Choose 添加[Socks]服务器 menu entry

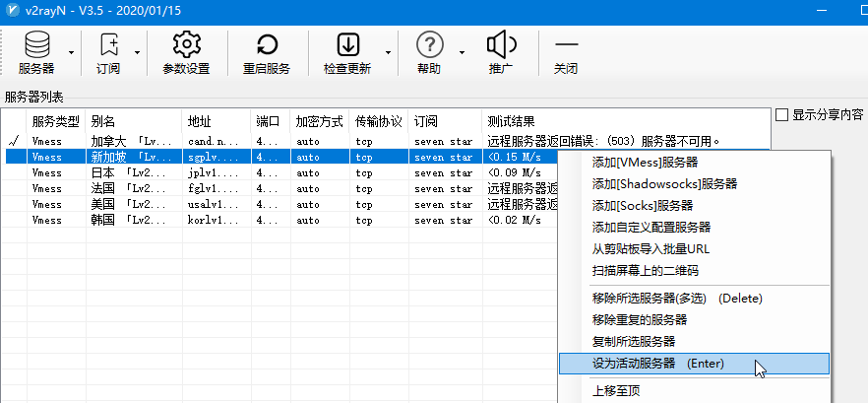click(x=694, y=206)
